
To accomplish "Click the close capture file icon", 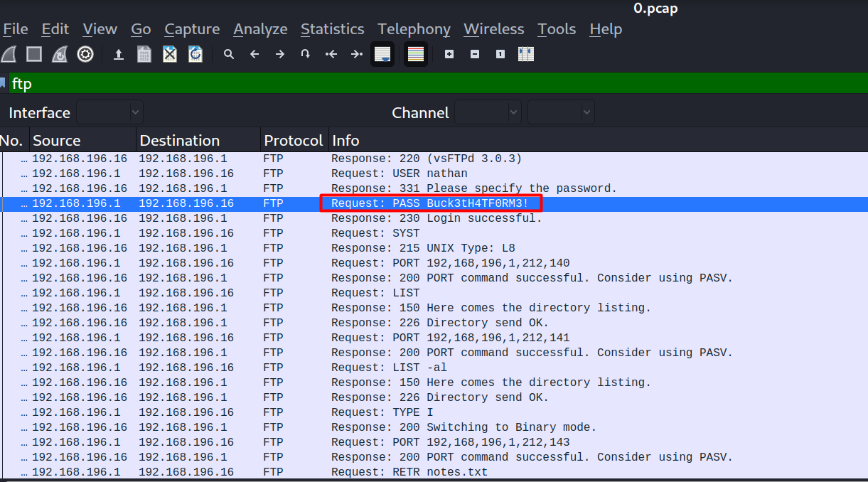I will click(x=170, y=54).
